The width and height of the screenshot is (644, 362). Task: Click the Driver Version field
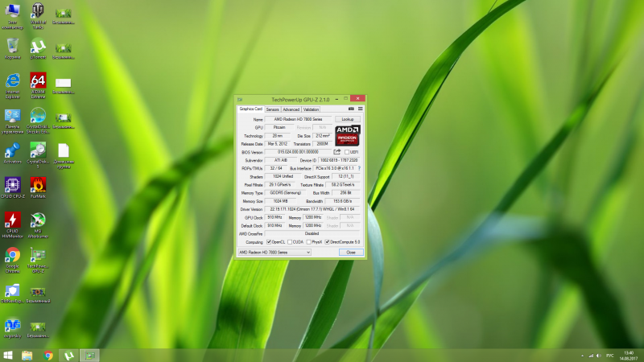(x=312, y=209)
